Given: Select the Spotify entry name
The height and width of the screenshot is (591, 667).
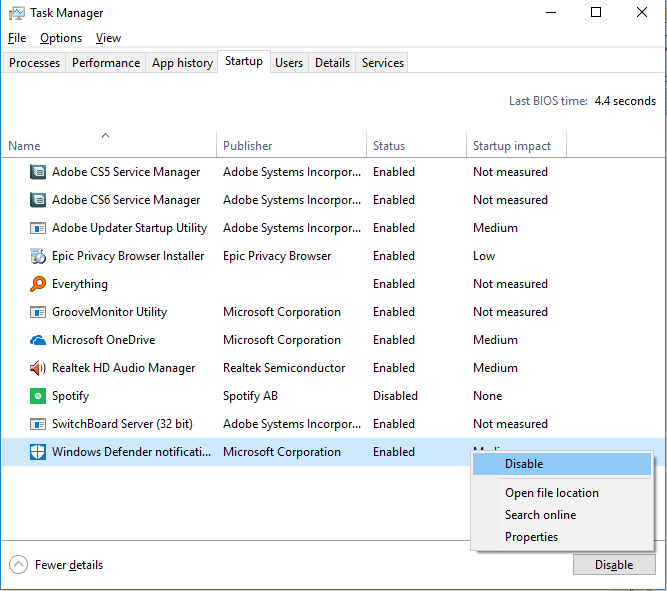Looking at the screenshot, I should point(71,396).
